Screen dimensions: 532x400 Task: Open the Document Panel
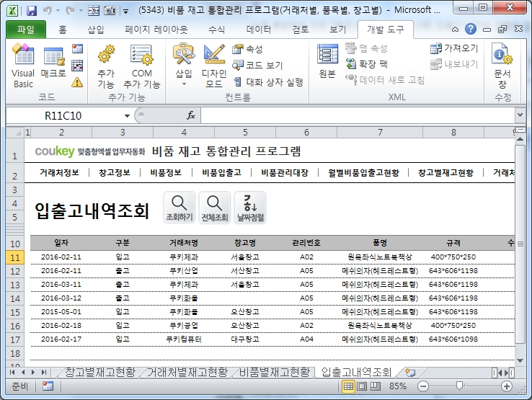click(502, 66)
